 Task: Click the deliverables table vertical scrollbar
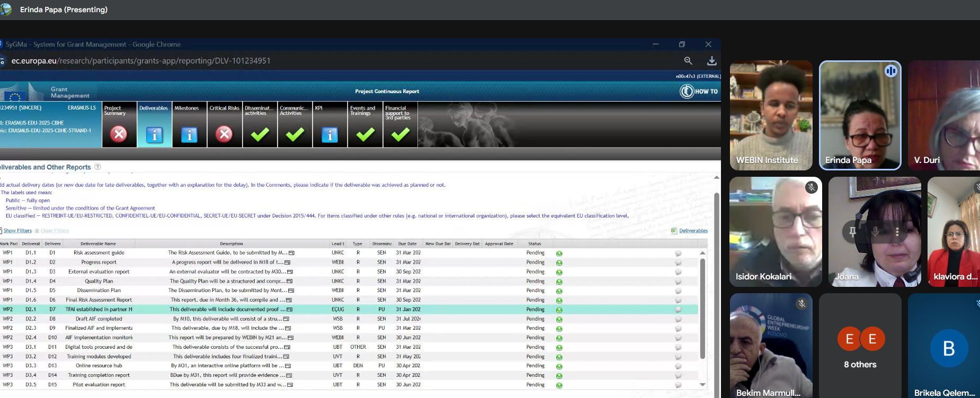point(702,307)
